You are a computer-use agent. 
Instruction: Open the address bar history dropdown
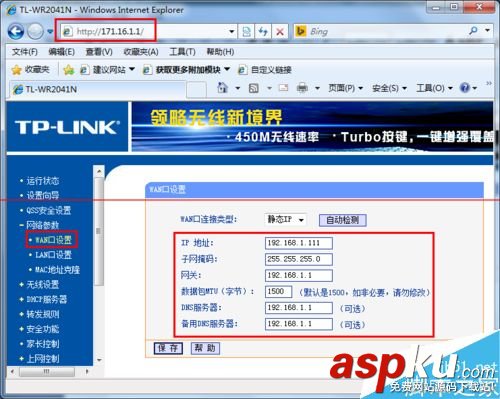(232, 32)
